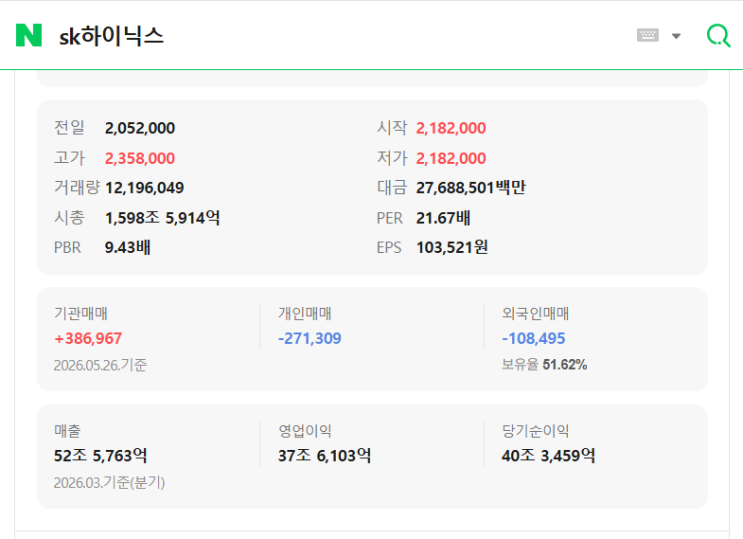Select market cap 1,598조 5,914억
Screen dimensions: 743x539
click(162, 218)
